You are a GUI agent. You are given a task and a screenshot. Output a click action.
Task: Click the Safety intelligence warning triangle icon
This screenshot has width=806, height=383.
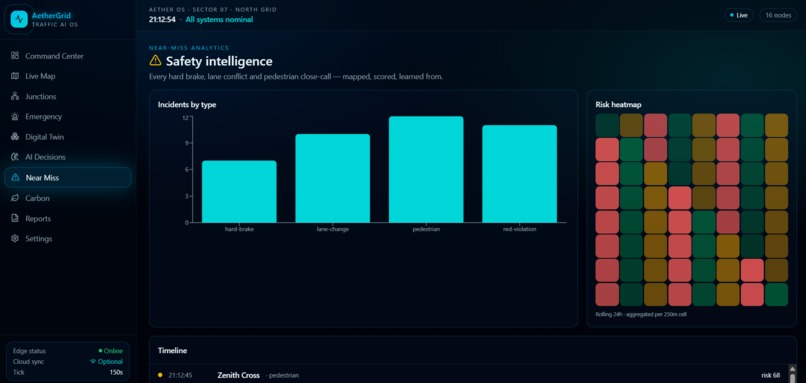tap(155, 61)
